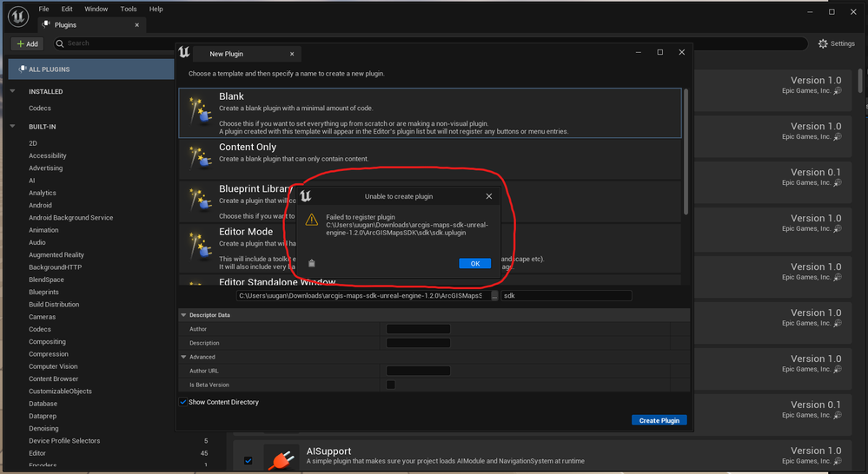
Task: Toggle the AISupport plugin enabled checkbox
Action: coord(248,460)
